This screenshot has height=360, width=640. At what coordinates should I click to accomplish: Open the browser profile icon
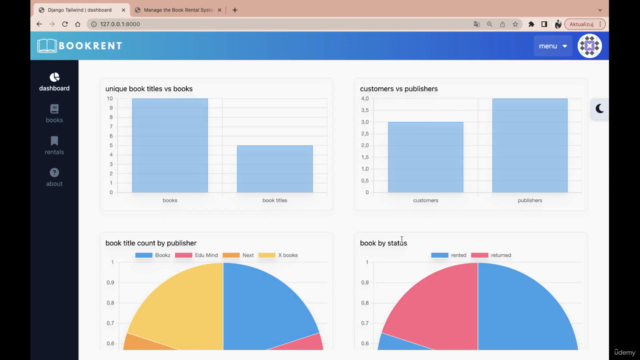point(558,24)
